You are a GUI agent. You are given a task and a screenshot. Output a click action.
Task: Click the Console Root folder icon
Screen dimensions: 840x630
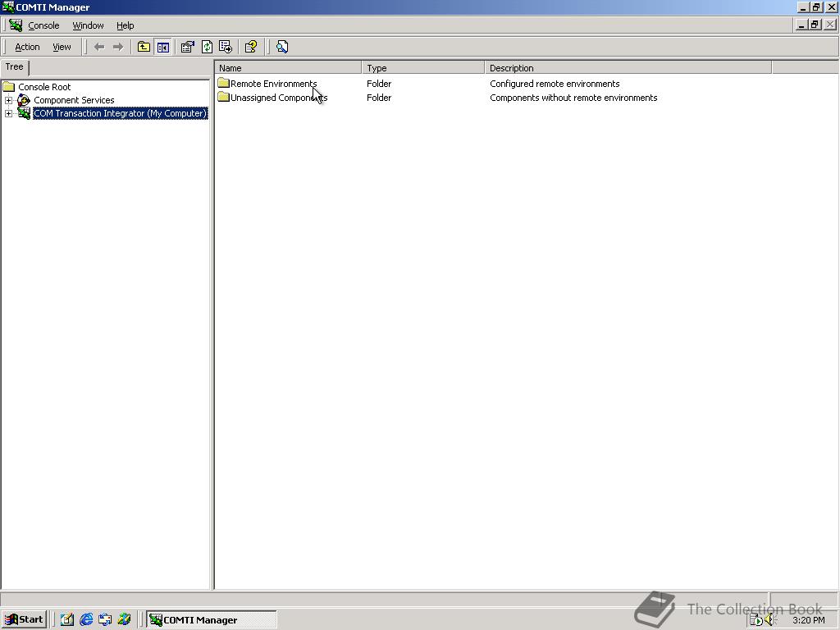(8, 87)
